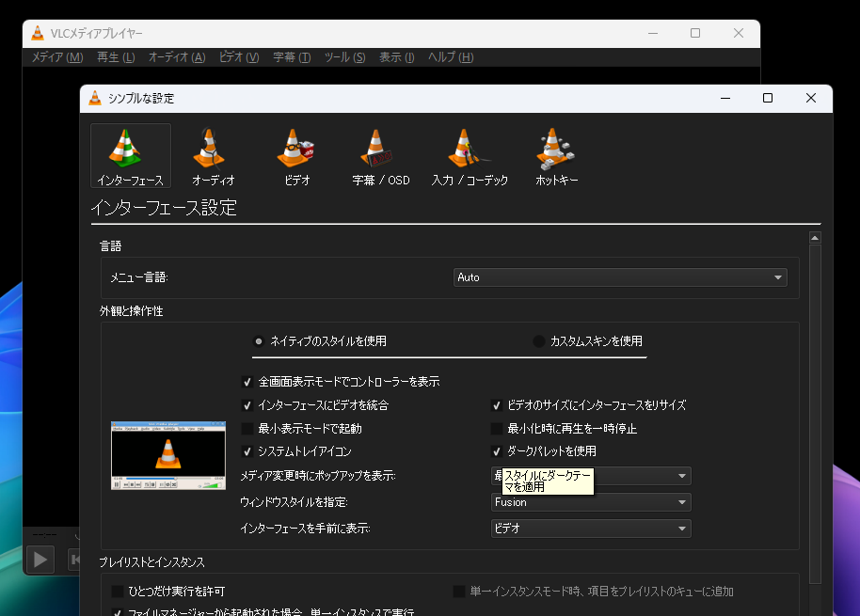Open the 字幕/OSD settings
This screenshot has height=616, width=860.
click(380, 153)
